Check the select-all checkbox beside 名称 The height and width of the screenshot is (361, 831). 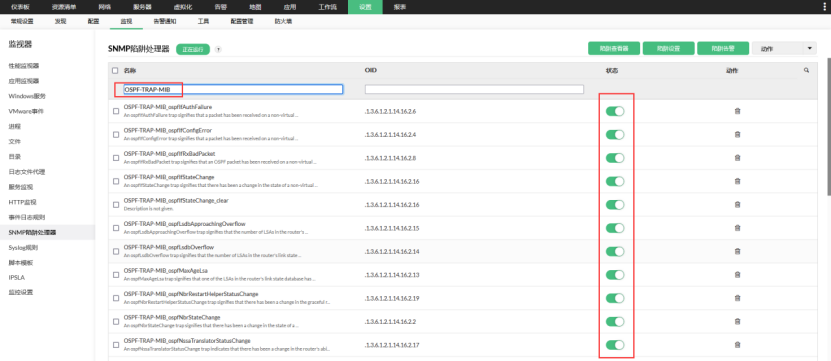pyautogui.click(x=116, y=70)
